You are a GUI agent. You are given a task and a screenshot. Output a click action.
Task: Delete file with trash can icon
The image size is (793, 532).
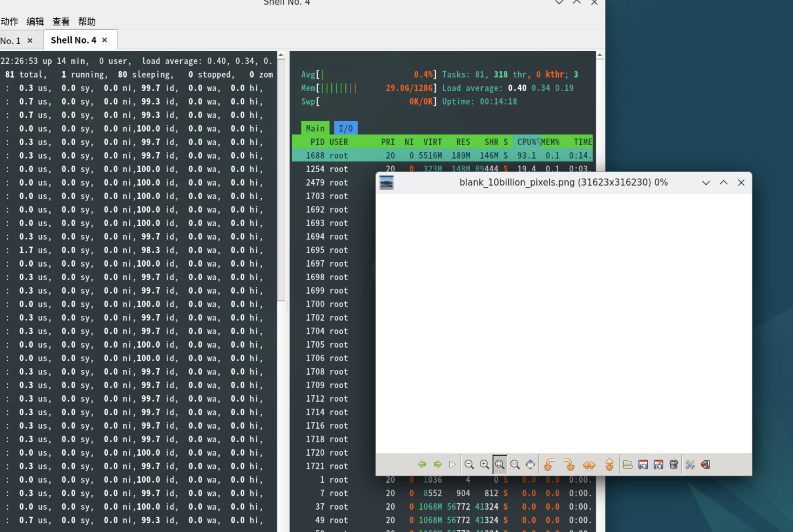click(673, 464)
